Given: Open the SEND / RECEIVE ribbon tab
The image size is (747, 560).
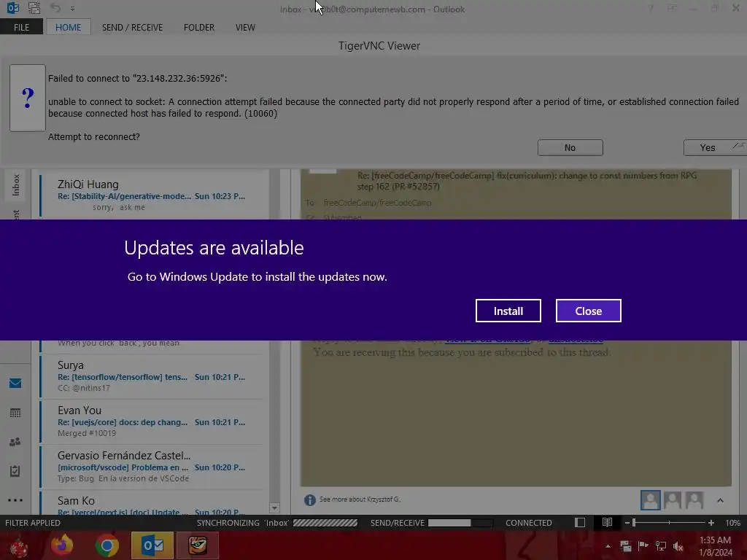Looking at the screenshot, I should point(132,27).
